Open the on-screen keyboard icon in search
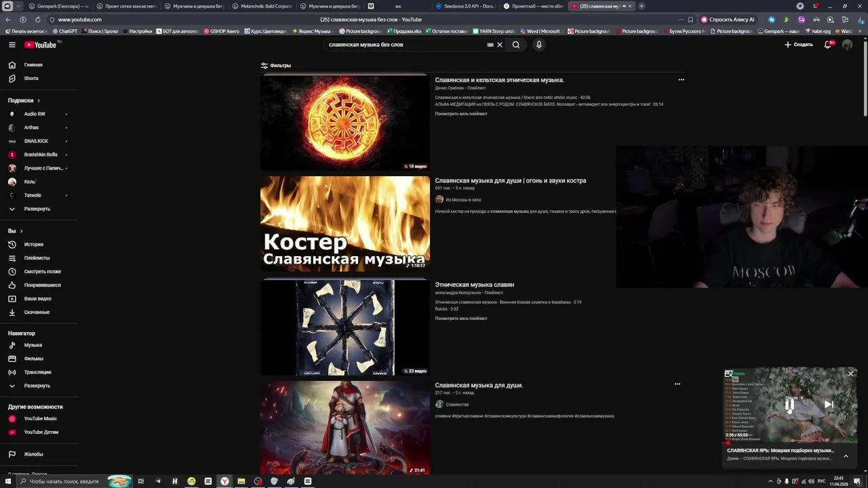This screenshot has height=488, width=868. click(x=490, y=45)
